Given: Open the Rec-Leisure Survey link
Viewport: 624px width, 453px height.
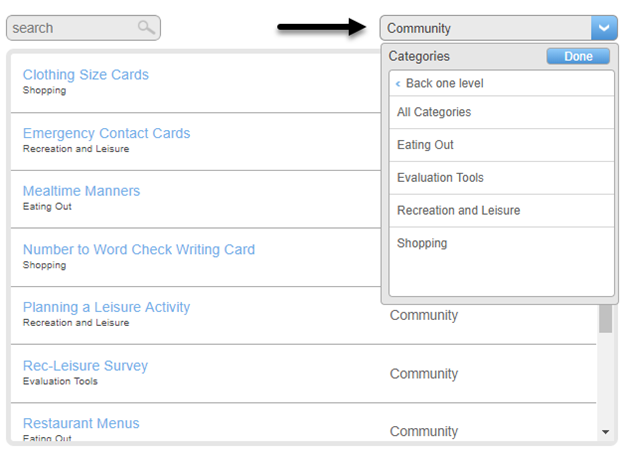Looking at the screenshot, I should [x=85, y=365].
